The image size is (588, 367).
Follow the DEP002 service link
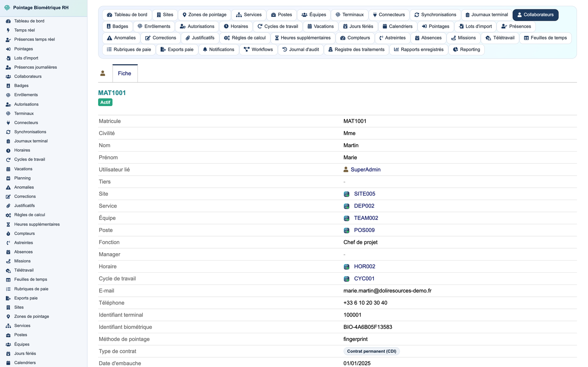(x=364, y=206)
